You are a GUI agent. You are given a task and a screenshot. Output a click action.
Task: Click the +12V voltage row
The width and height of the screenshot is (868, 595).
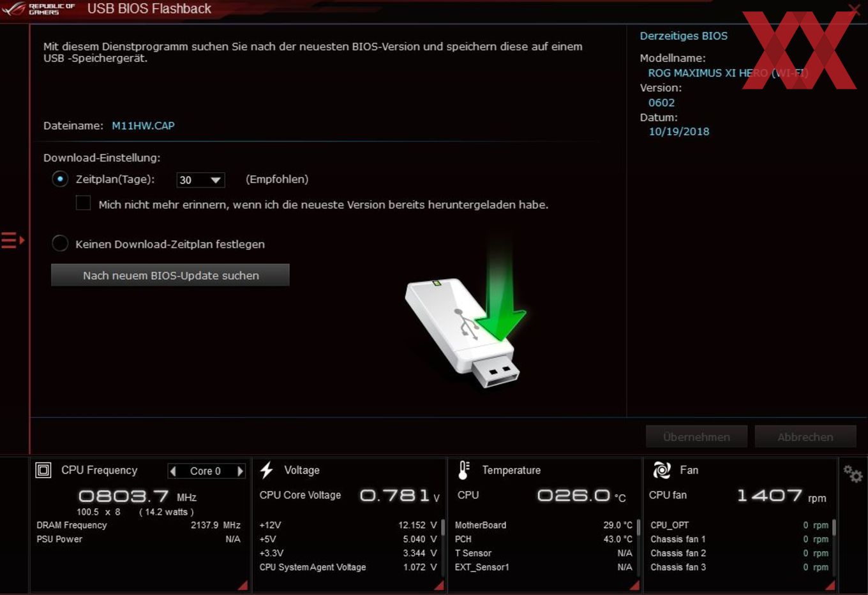tap(348, 525)
